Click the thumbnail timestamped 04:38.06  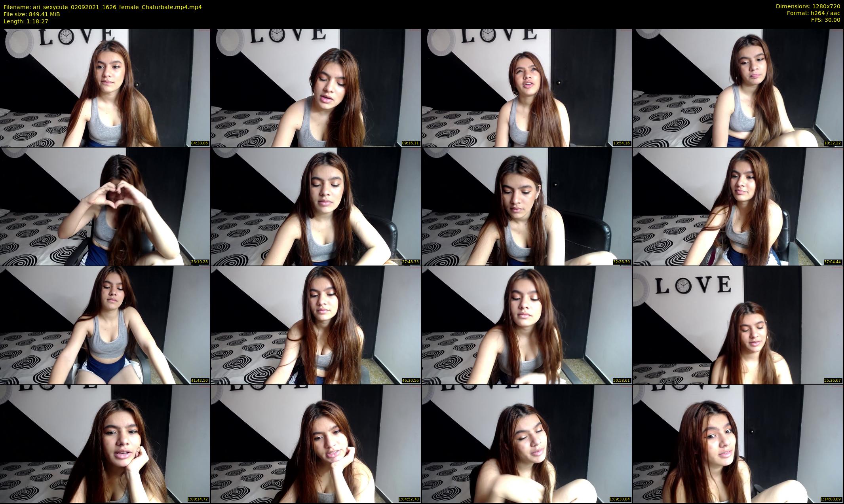pos(105,88)
